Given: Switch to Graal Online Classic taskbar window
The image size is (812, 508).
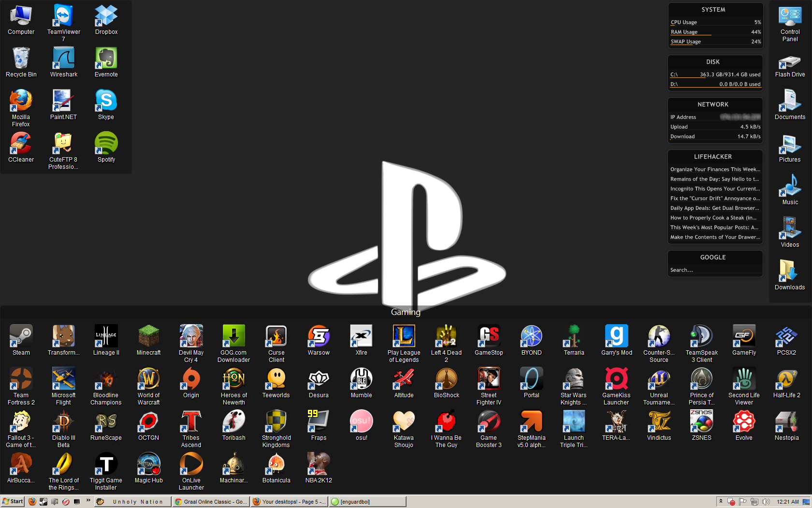Looking at the screenshot, I should (211, 502).
